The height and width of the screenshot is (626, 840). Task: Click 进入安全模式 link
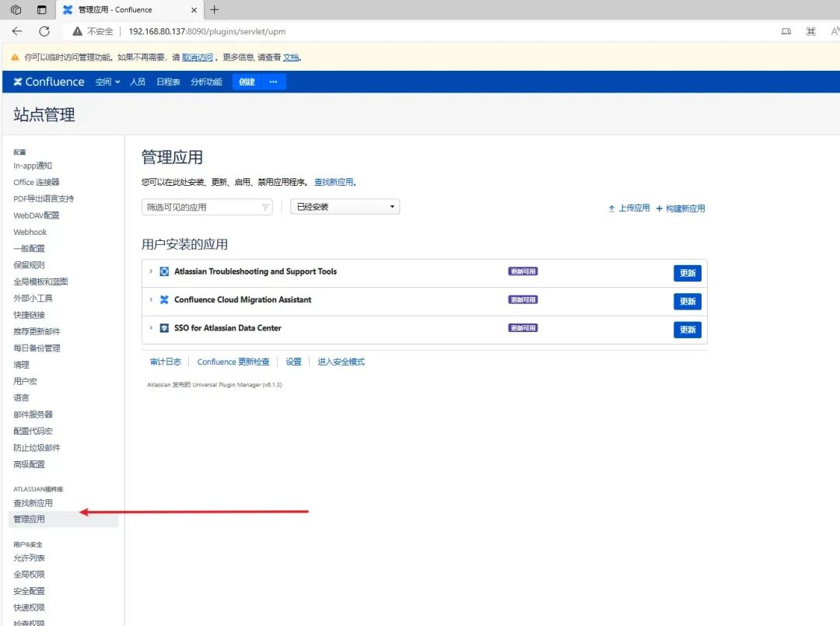341,362
